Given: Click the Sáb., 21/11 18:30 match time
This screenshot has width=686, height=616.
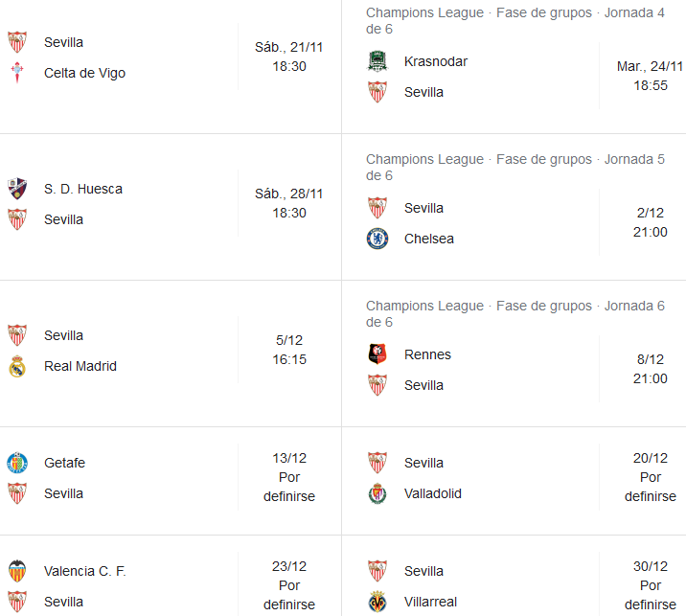Looking at the screenshot, I should pyautogui.click(x=289, y=57).
